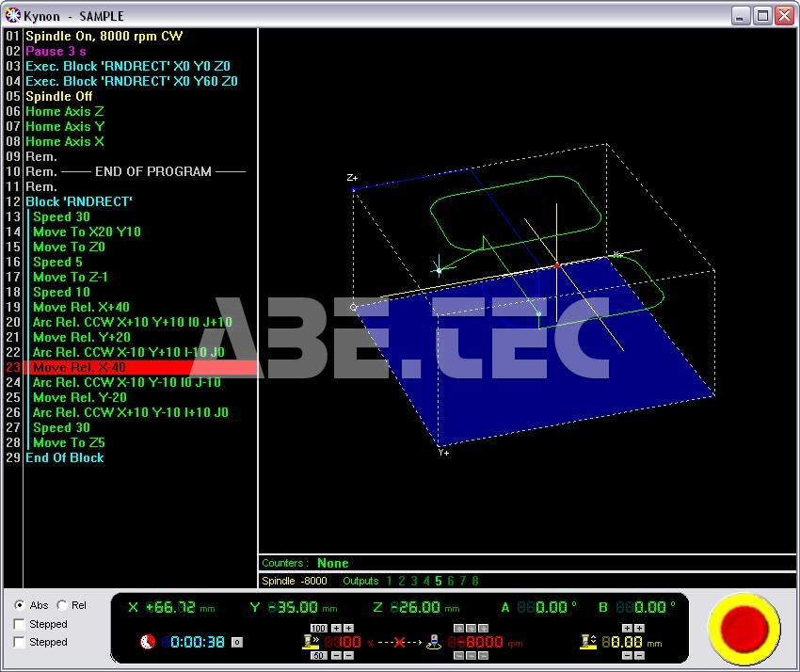Select the 'Move Rel. Y-20' line
This screenshot has width=800, height=672.
[81, 397]
